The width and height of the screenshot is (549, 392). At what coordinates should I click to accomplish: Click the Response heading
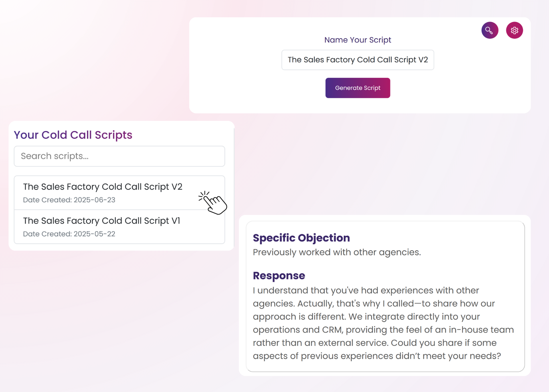click(279, 276)
